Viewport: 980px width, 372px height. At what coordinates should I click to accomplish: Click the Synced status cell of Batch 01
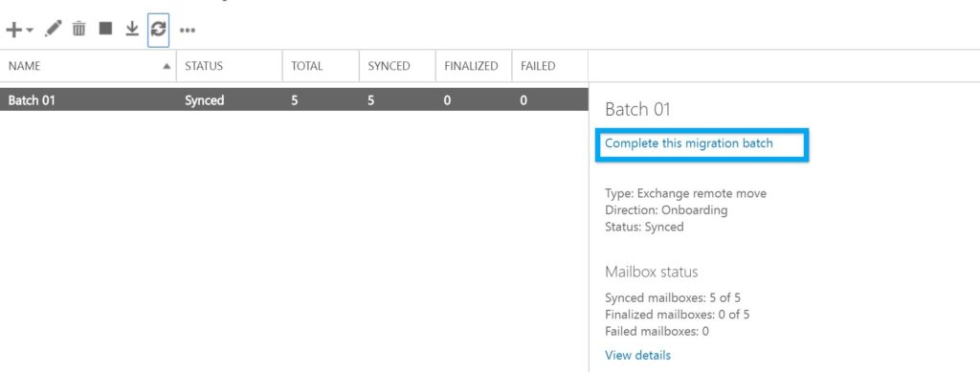point(205,99)
